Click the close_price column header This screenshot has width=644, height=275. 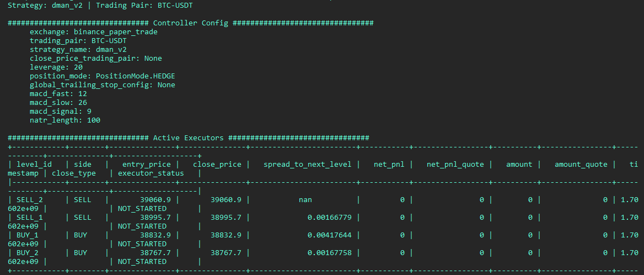click(x=217, y=165)
